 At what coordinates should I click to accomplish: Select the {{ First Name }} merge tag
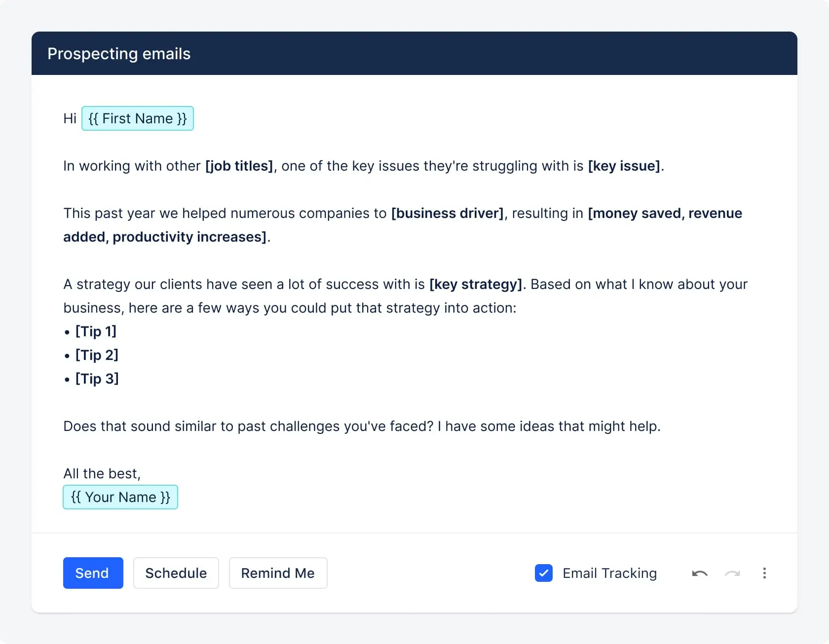tap(137, 118)
